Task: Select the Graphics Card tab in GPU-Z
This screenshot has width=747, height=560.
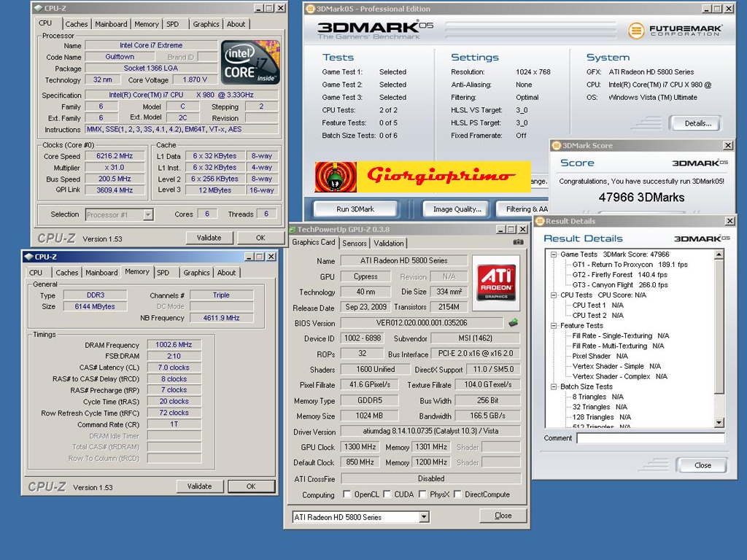Action: [314, 242]
